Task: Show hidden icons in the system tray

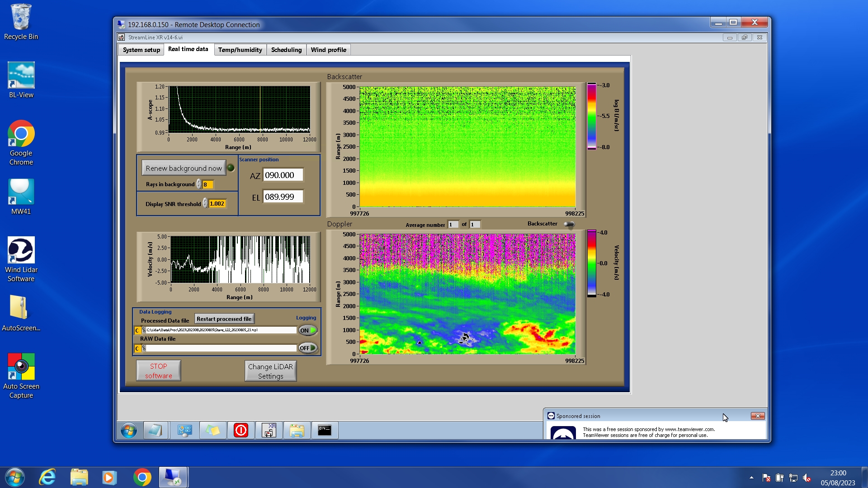Action: (x=751, y=478)
